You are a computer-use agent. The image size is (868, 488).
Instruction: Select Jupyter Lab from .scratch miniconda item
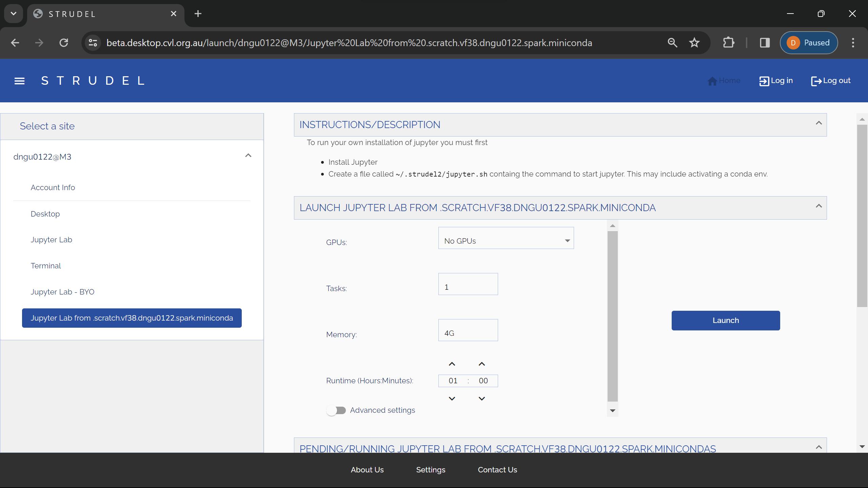pos(132,318)
